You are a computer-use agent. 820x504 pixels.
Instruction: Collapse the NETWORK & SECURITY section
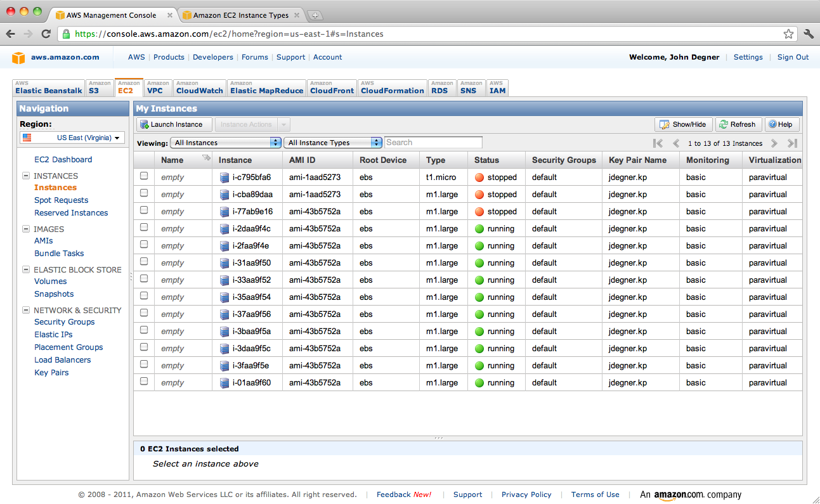(x=26, y=311)
